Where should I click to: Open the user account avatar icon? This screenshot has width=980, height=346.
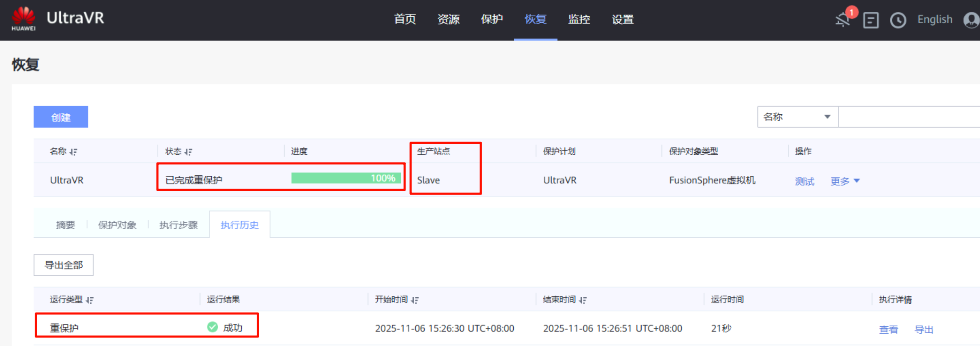pos(971,20)
